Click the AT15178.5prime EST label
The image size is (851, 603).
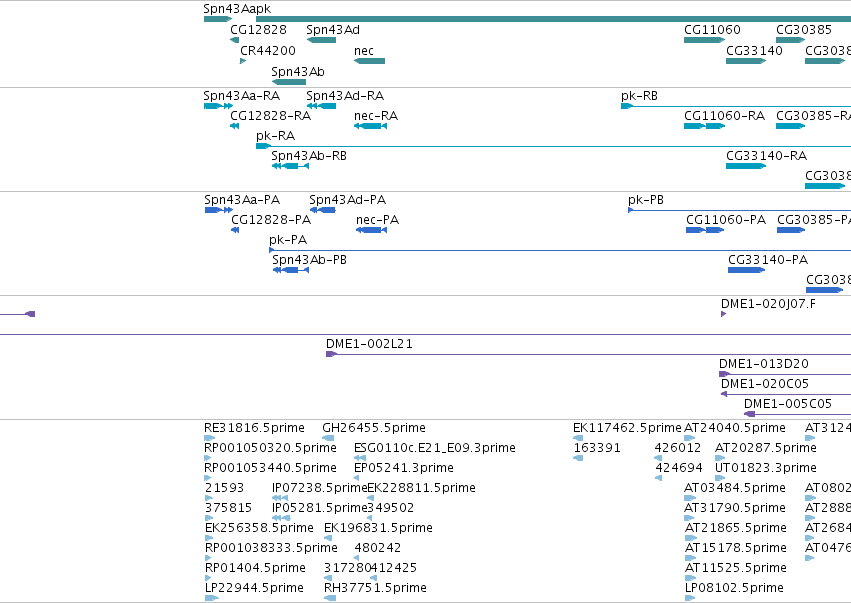pyautogui.click(x=736, y=548)
